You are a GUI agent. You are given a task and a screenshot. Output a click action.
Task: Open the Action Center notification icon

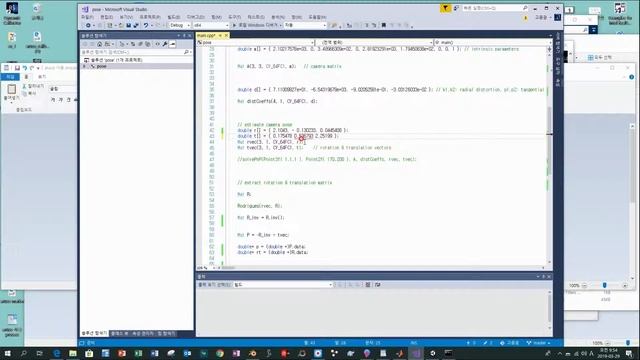pyautogui.click(x=629, y=353)
